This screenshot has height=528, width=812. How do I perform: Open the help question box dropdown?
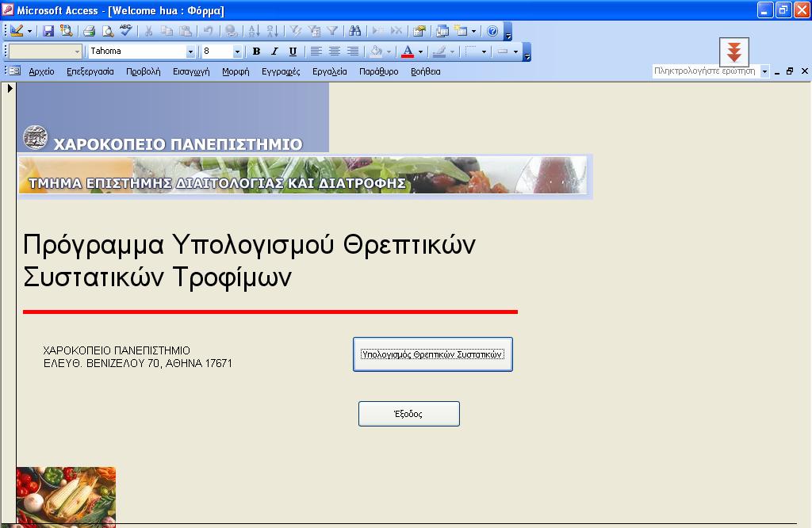click(x=764, y=71)
